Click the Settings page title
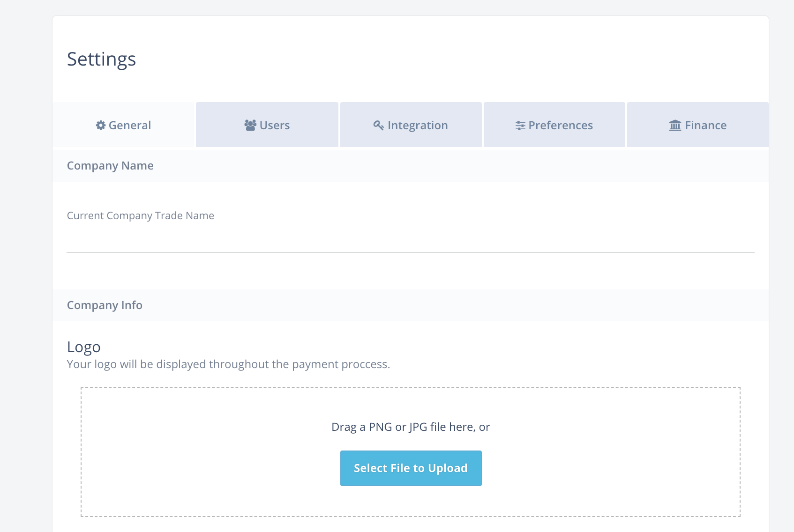794x532 pixels. 101,59
